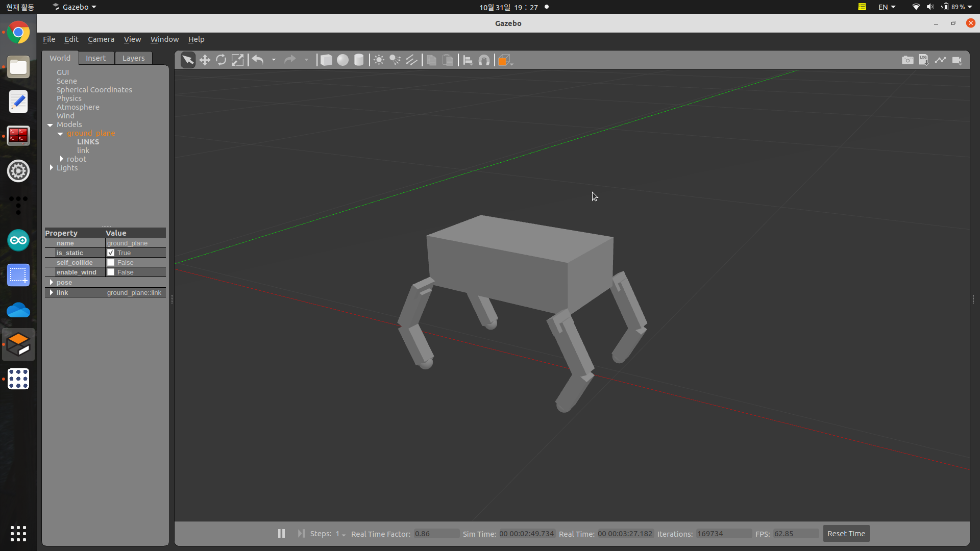Open the data log recorder
This screenshot has height=551, width=980.
click(924, 60)
